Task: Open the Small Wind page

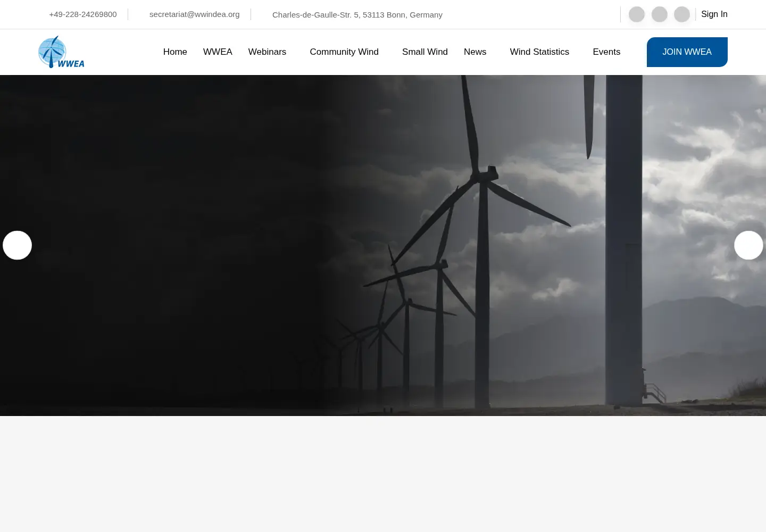Action: pos(425,52)
